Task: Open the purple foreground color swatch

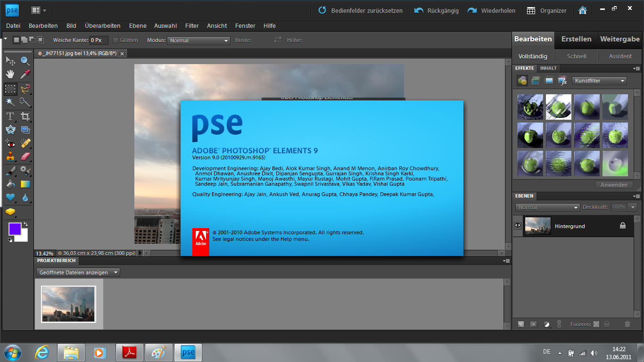Action: coord(15,229)
